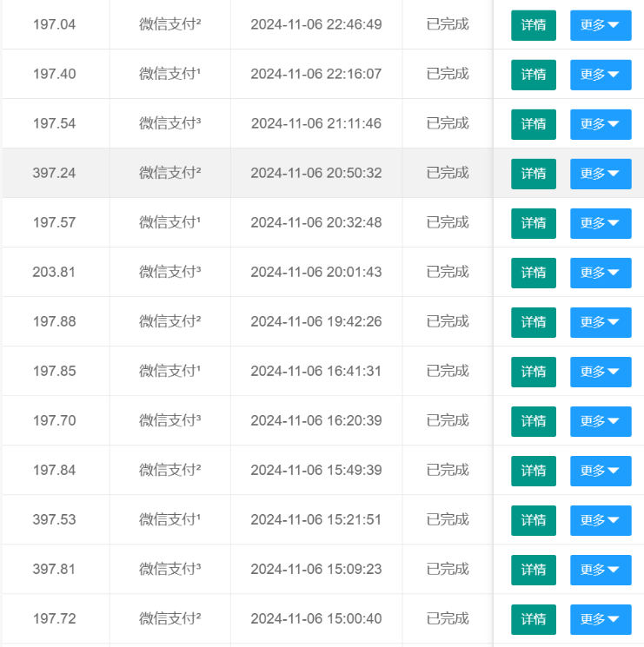Open 详情 for the 22:46:49 order
The height and width of the screenshot is (647, 644).
[533, 25]
